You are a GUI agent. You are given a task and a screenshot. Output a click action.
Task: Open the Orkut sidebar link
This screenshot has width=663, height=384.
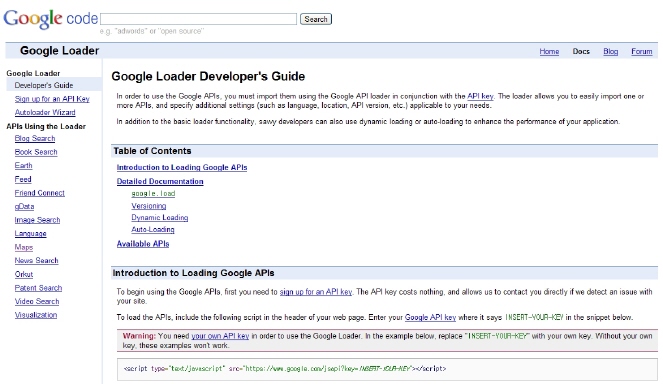click(x=24, y=274)
